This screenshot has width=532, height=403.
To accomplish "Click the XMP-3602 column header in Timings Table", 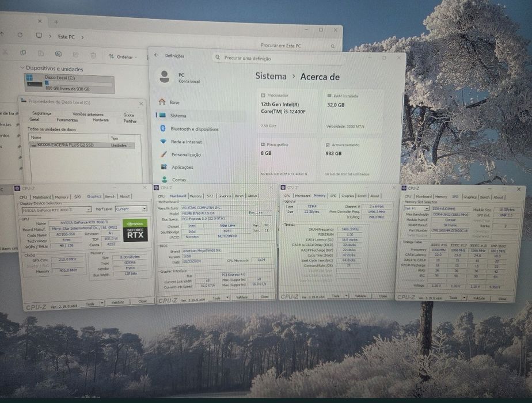I will click(x=499, y=245).
